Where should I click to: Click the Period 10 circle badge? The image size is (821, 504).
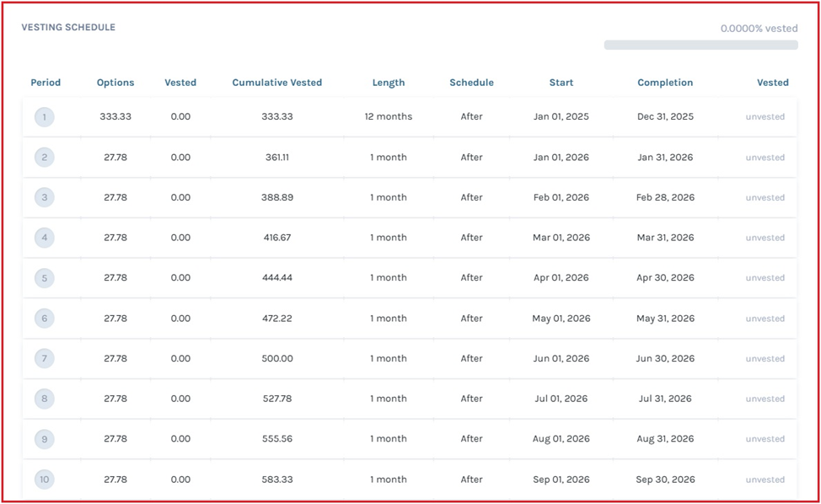(44, 479)
